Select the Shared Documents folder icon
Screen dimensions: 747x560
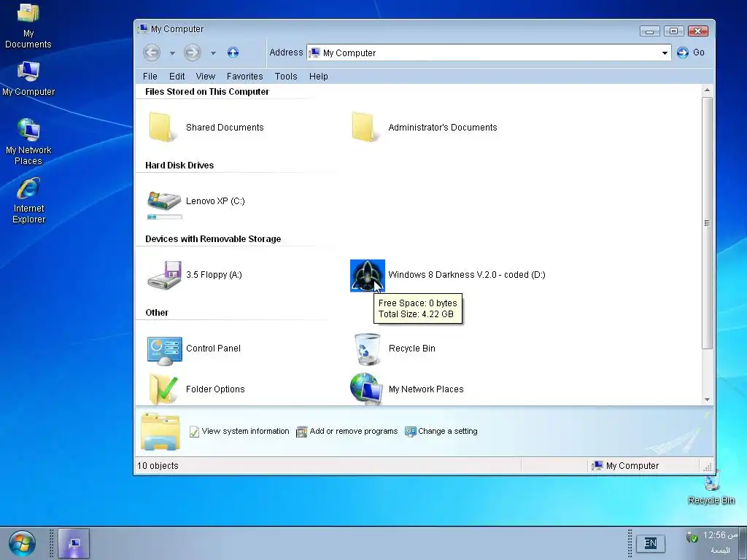[163, 127]
